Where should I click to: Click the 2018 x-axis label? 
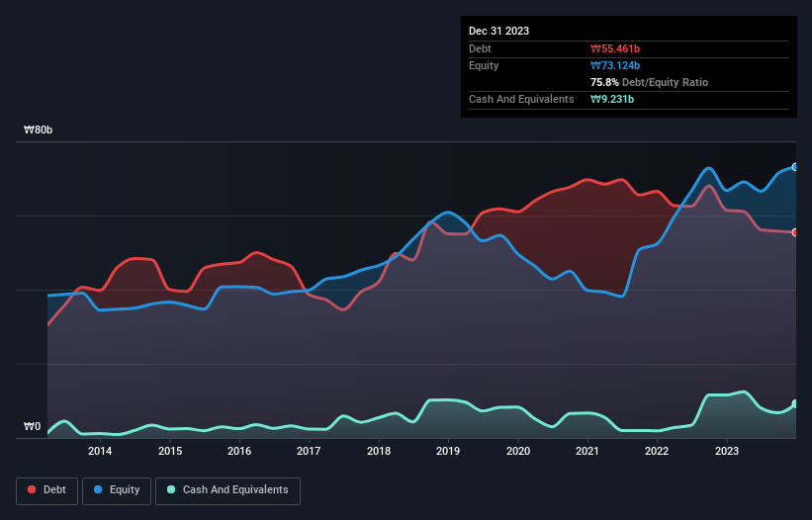pos(379,451)
